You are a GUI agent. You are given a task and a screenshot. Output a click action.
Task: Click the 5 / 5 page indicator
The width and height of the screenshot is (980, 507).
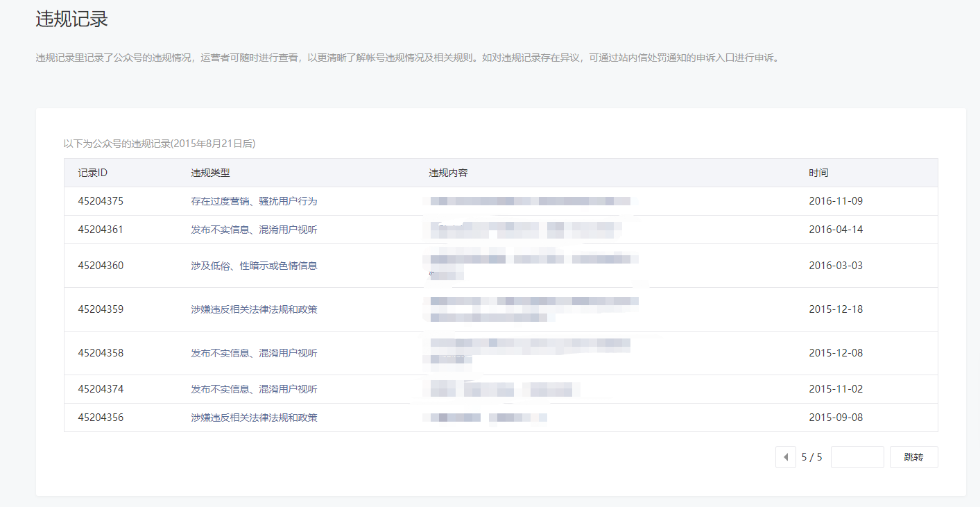coord(811,457)
